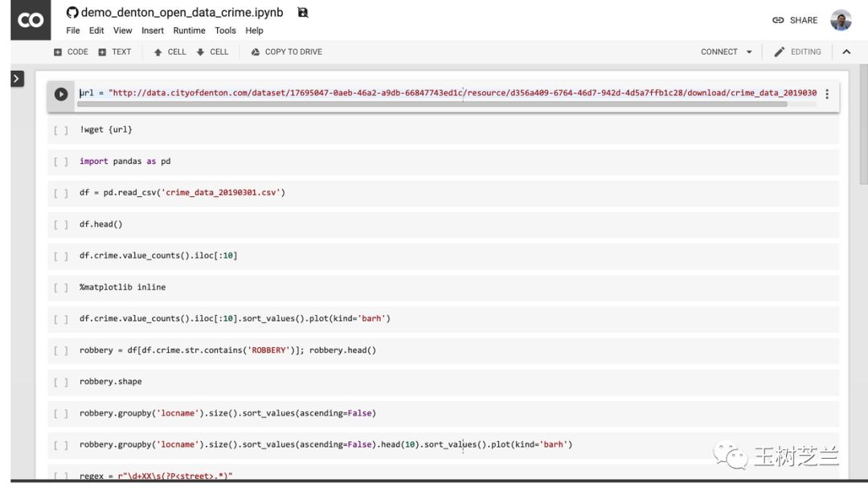Click the groupby line ending sort_values(ascending=False)
The height and width of the screenshot is (495, 868).
tap(227, 413)
